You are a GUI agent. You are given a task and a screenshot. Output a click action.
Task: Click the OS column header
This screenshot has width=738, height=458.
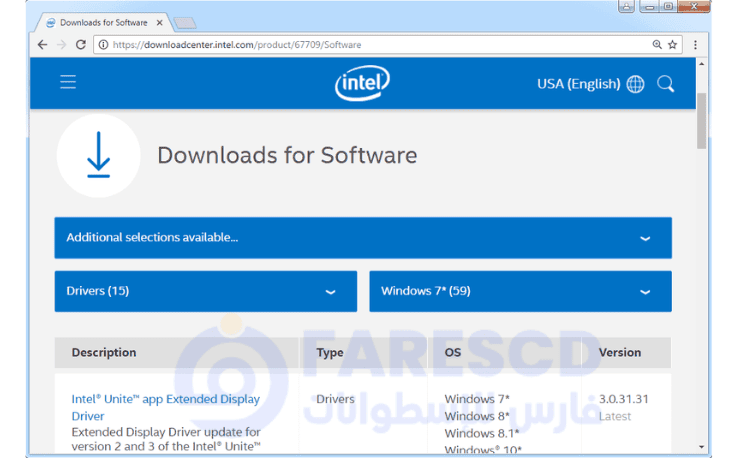[453, 353]
